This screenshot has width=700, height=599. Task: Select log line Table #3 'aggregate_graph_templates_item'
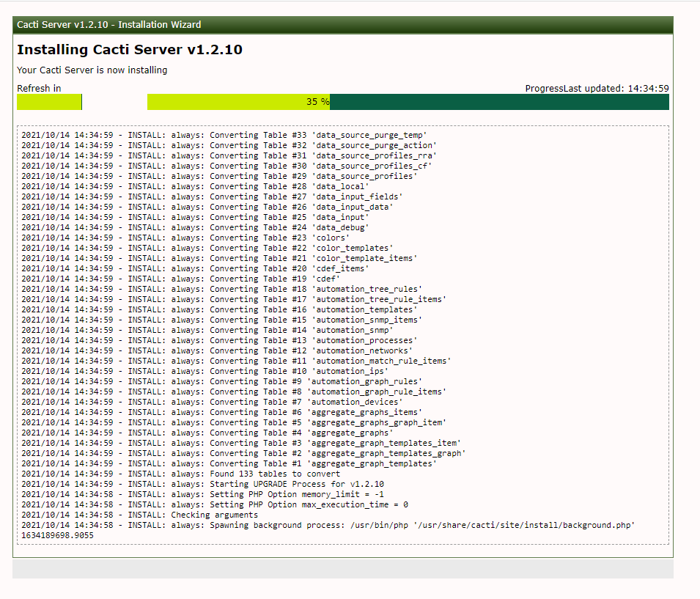[241, 443]
